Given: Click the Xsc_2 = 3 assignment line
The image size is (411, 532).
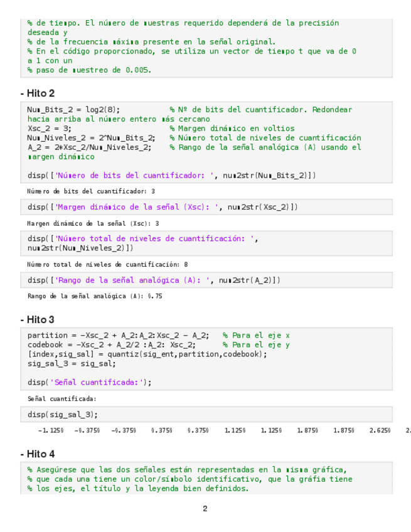Looking at the screenshot, I should coord(41,128).
